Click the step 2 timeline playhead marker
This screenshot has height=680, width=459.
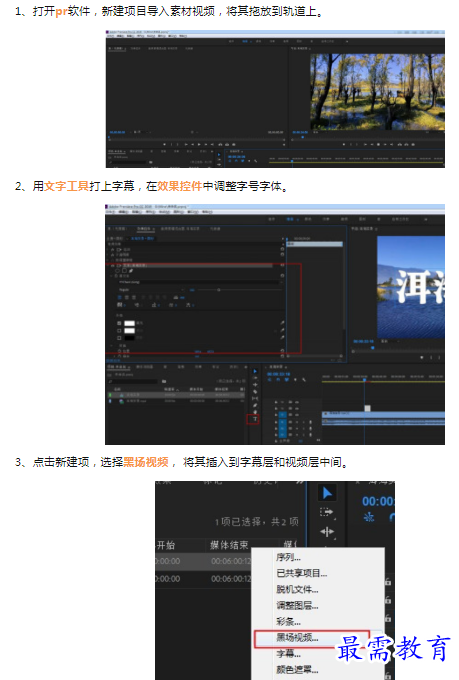click(364, 380)
